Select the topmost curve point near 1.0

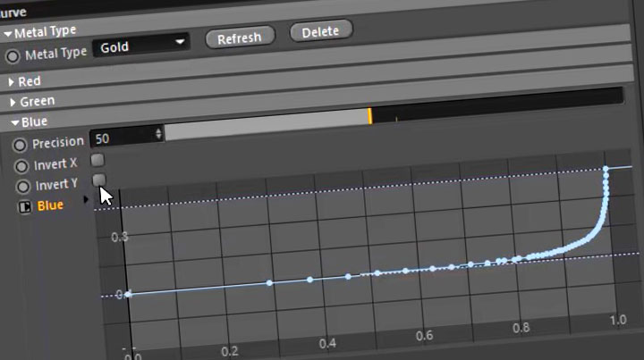(x=606, y=169)
